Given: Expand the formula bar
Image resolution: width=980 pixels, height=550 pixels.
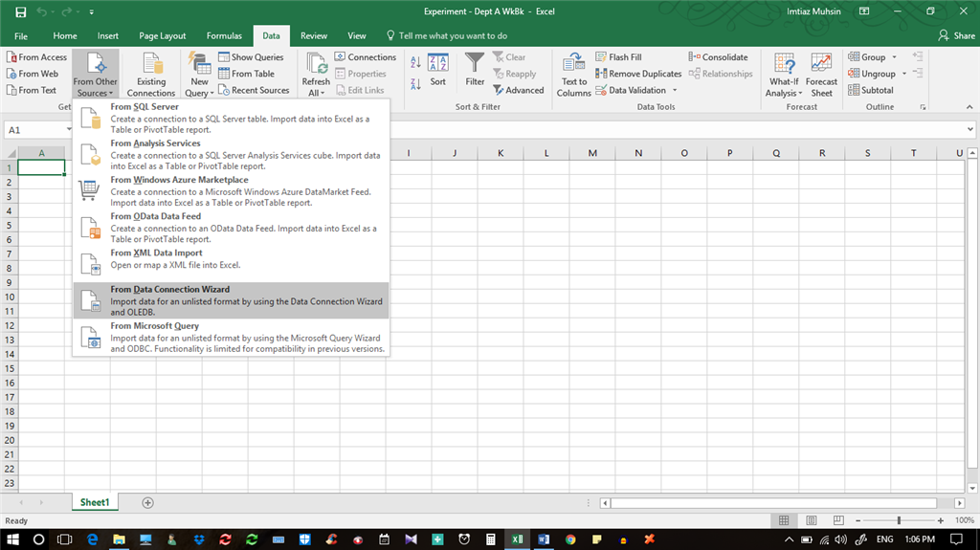Looking at the screenshot, I should [x=970, y=129].
